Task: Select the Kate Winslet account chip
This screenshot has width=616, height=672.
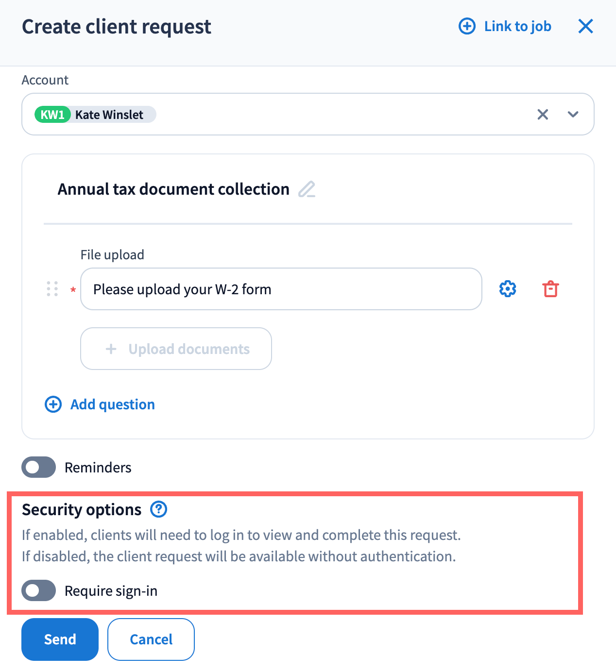Action: [x=95, y=115]
